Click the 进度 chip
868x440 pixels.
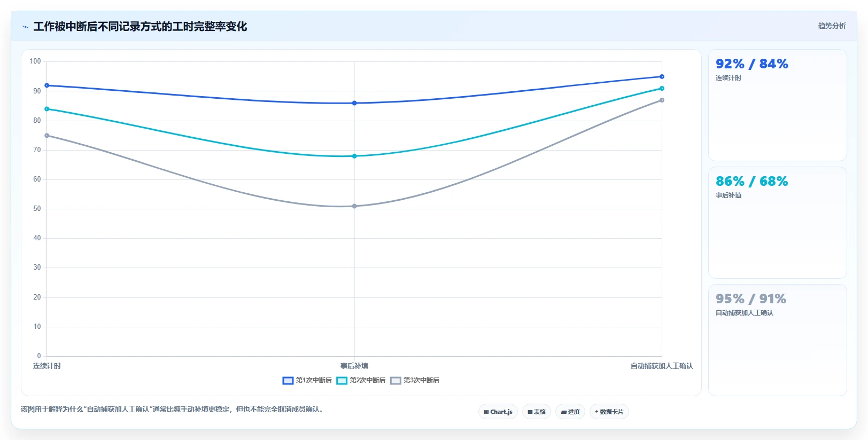(570, 412)
